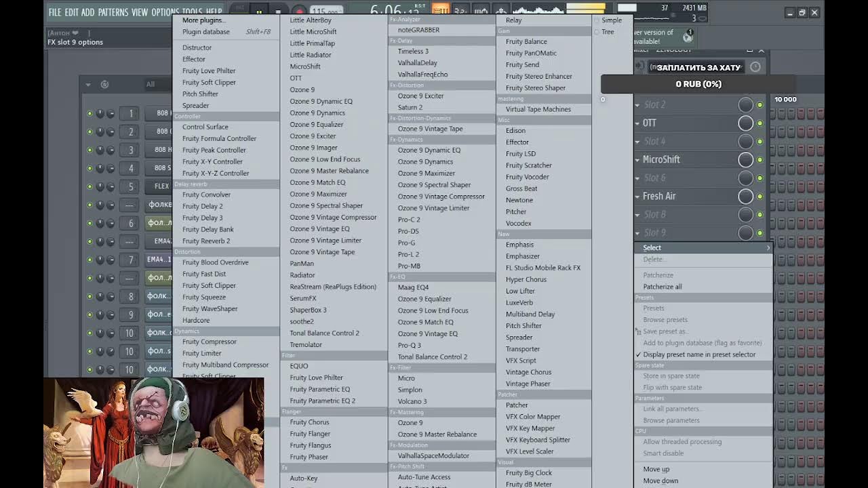Click the pan knob of channel 3

click(x=100, y=150)
